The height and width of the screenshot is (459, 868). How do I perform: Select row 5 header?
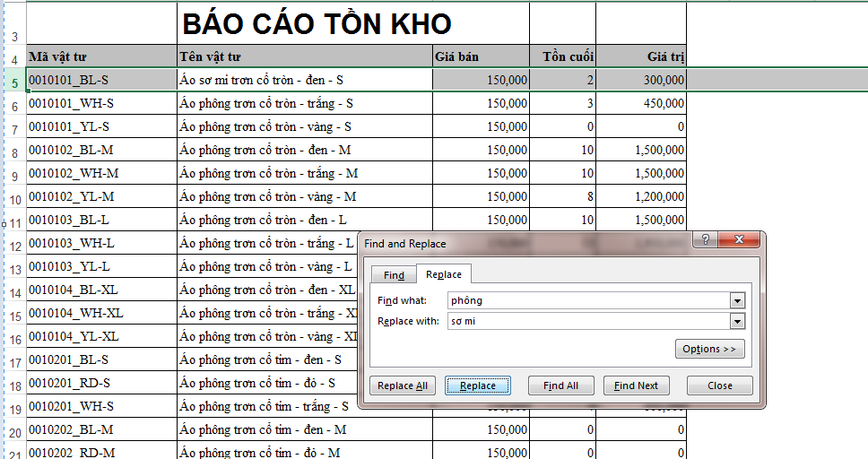13,81
